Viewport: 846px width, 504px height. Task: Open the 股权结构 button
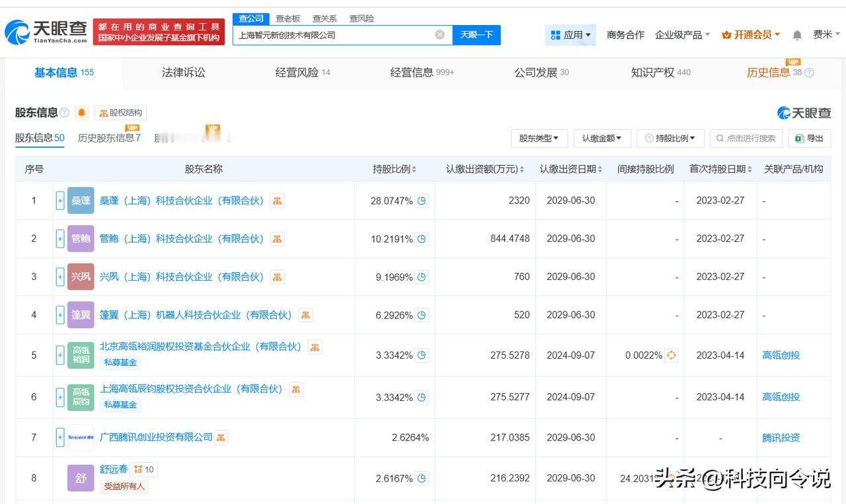pyautogui.click(x=120, y=113)
